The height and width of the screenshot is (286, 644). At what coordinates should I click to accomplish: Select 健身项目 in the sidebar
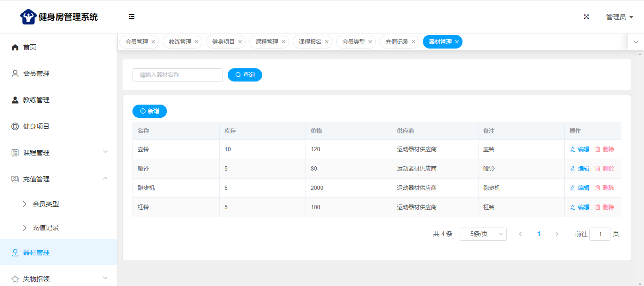coord(36,126)
